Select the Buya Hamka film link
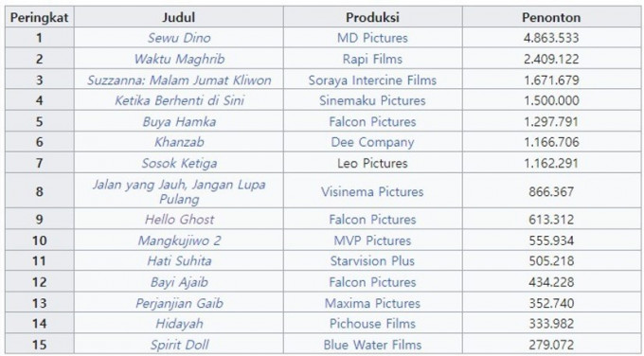The width and height of the screenshot is (644, 356). click(179, 122)
